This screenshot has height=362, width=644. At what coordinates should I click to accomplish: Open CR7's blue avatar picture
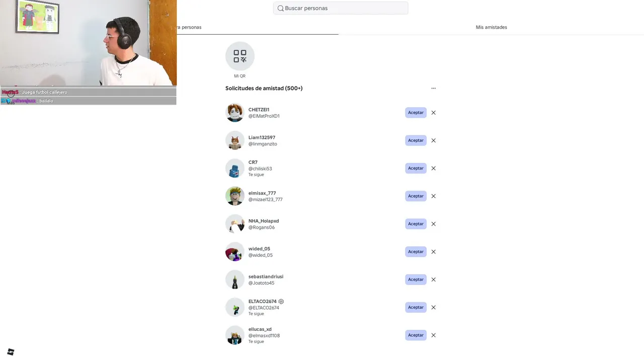click(x=234, y=168)
